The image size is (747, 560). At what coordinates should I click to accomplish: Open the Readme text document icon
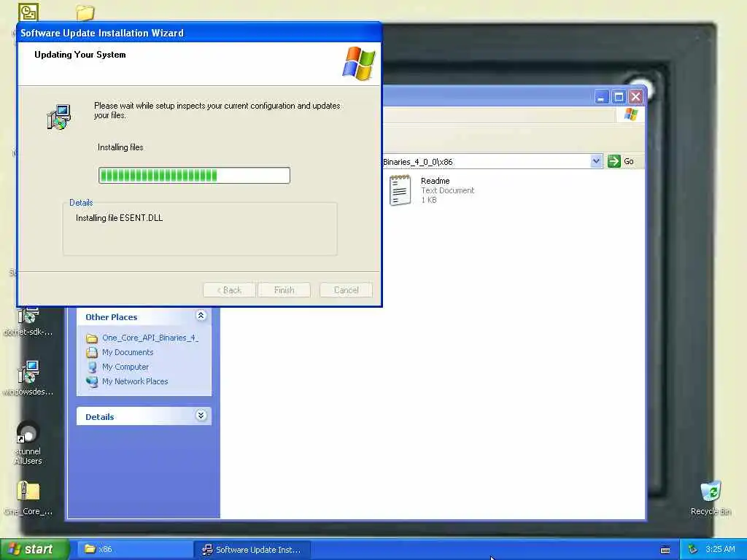400,190
